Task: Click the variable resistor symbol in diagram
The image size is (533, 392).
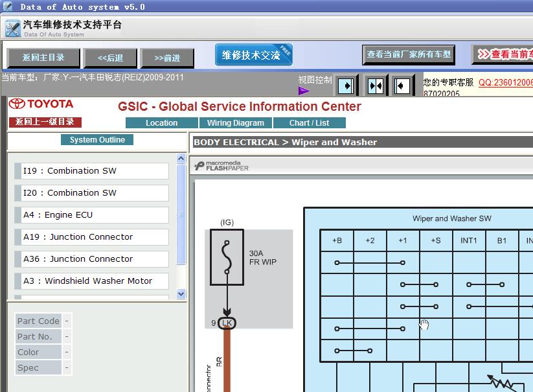Action: click(501, 383)
